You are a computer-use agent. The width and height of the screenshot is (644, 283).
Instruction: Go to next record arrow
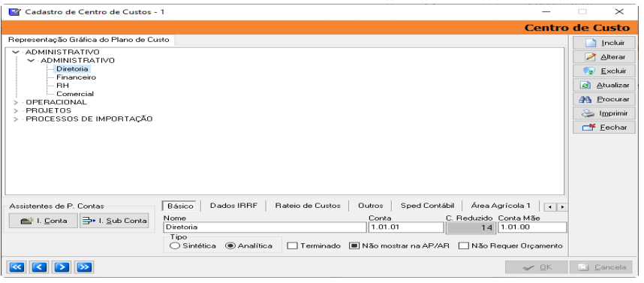point(62,267)
